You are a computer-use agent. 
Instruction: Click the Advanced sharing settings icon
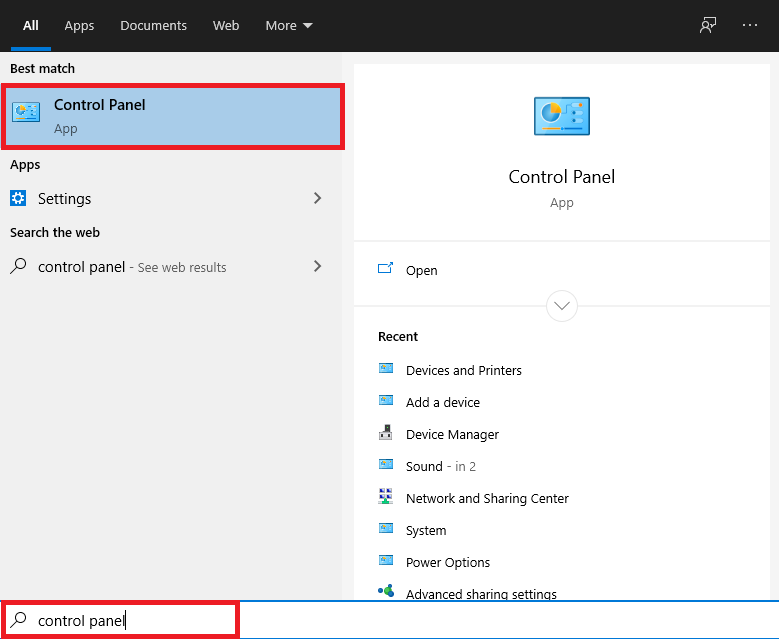pyautogui.click(x=386, y=592)
